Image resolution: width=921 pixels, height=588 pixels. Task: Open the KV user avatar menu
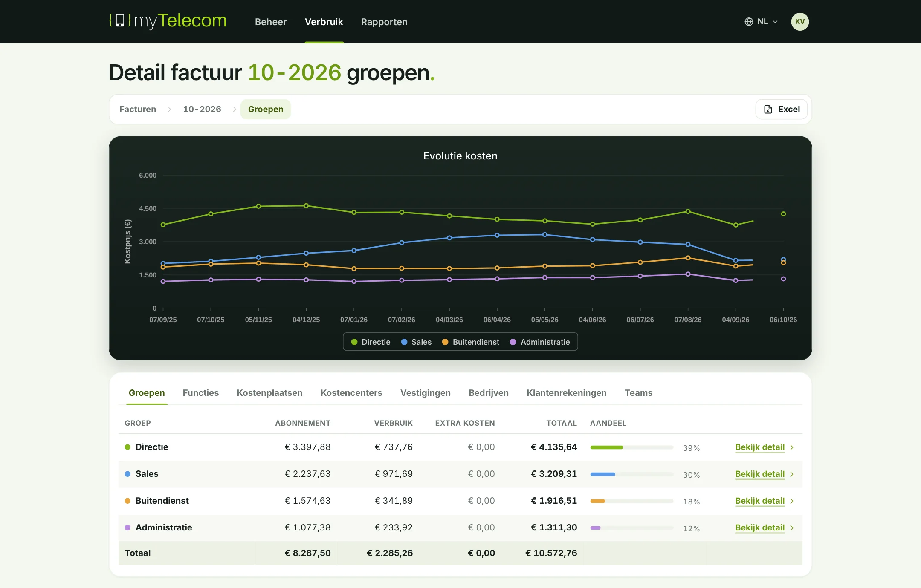pos(800,22)
